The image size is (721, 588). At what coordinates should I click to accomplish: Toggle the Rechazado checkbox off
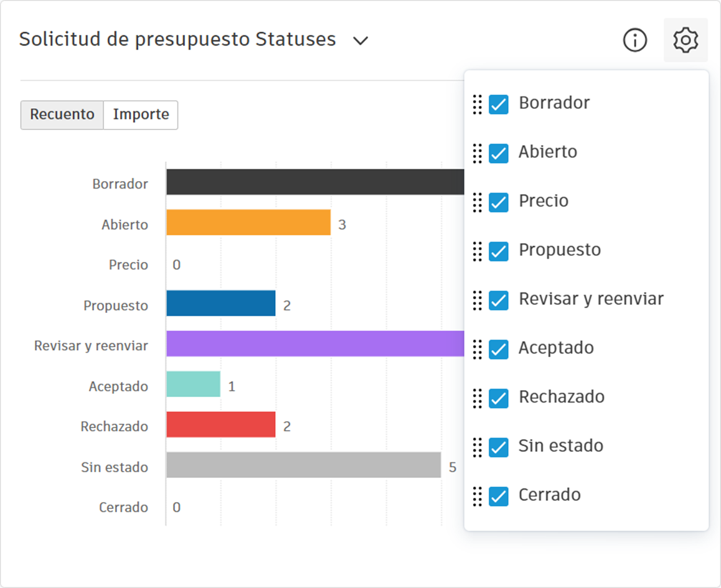(499, 398)
